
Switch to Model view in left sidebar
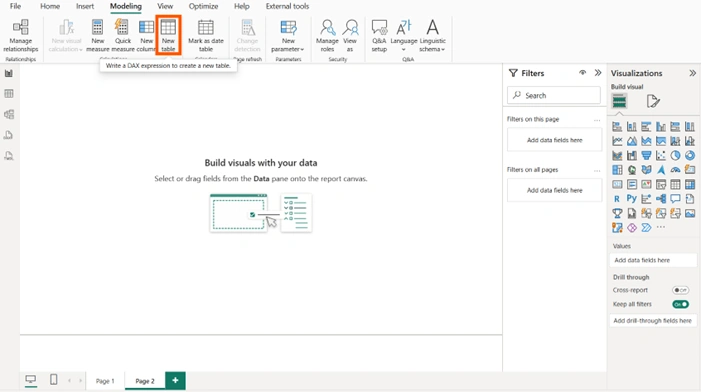pyautogui.click(x=9, y=114)
